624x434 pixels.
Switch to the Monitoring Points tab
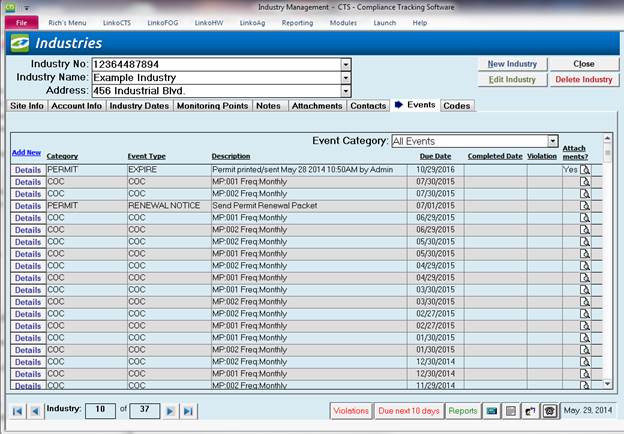212,105
